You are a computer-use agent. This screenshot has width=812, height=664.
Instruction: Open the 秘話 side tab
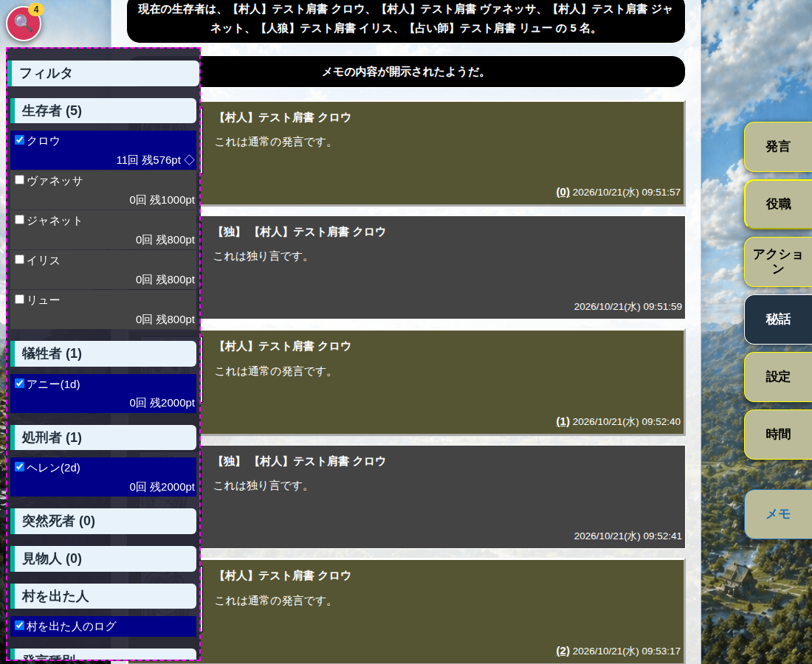click(x=778, y=319)
